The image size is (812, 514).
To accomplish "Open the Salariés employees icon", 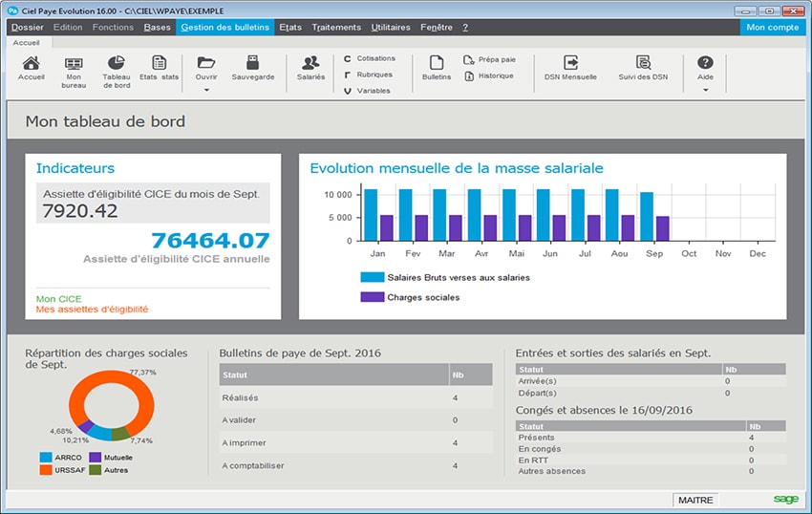I will pyautogui.click(x=310, y=63).
